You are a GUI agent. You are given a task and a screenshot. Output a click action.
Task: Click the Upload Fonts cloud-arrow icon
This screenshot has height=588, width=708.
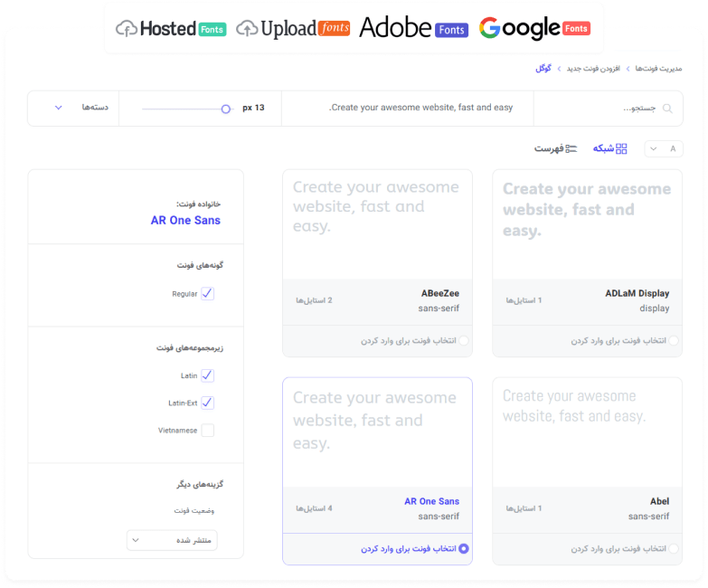pos(246,29)
